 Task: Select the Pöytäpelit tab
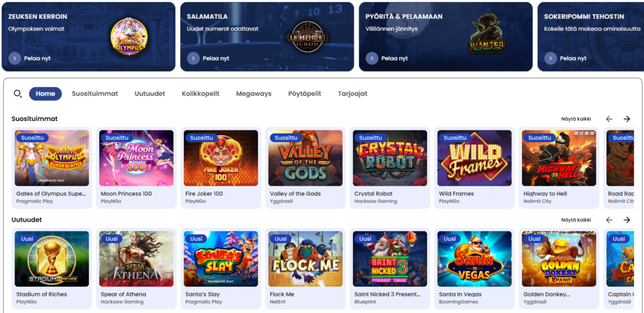click(x=305, y=94)
